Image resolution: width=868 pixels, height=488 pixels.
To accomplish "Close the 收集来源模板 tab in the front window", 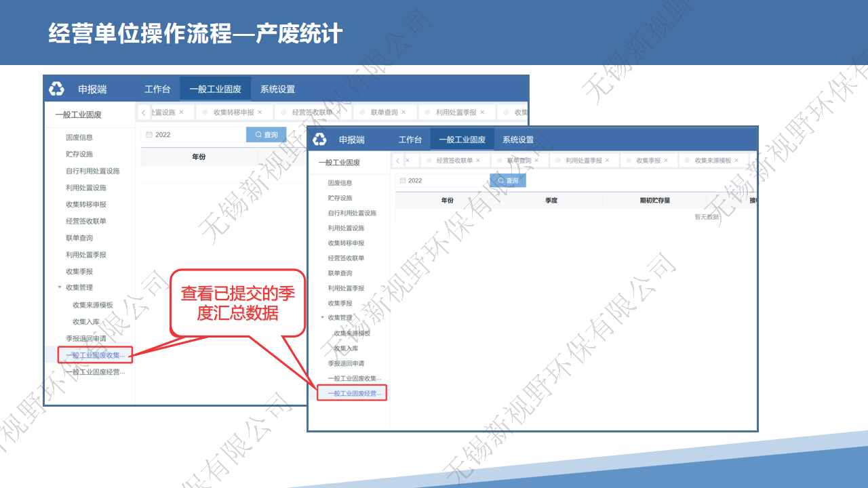I will coord(736,161).
